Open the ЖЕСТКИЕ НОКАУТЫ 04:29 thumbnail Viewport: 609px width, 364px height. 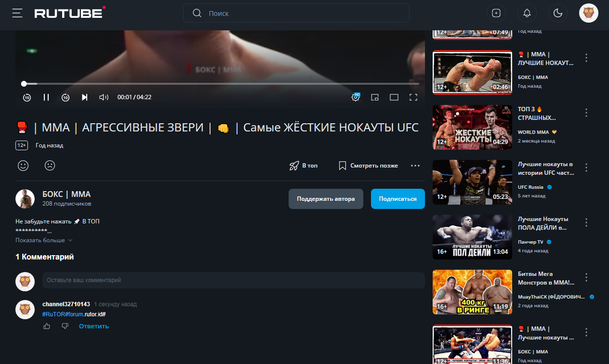(x=472, y=128)
